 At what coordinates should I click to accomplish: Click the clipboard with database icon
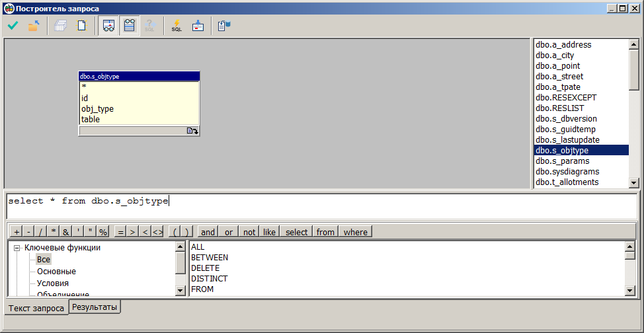(x=223, y=26)
